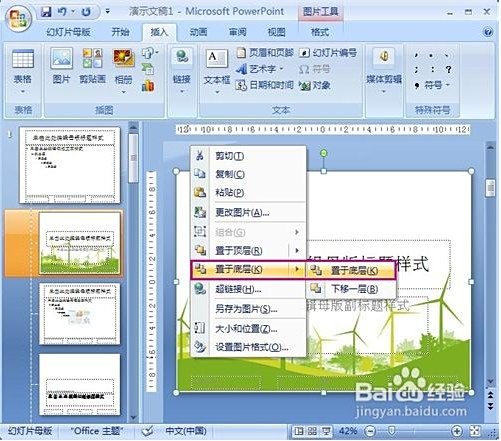The height and width of the screenshot is (441, 501).
Task: Insert the question mark special symbol
Action: (448, 70)
